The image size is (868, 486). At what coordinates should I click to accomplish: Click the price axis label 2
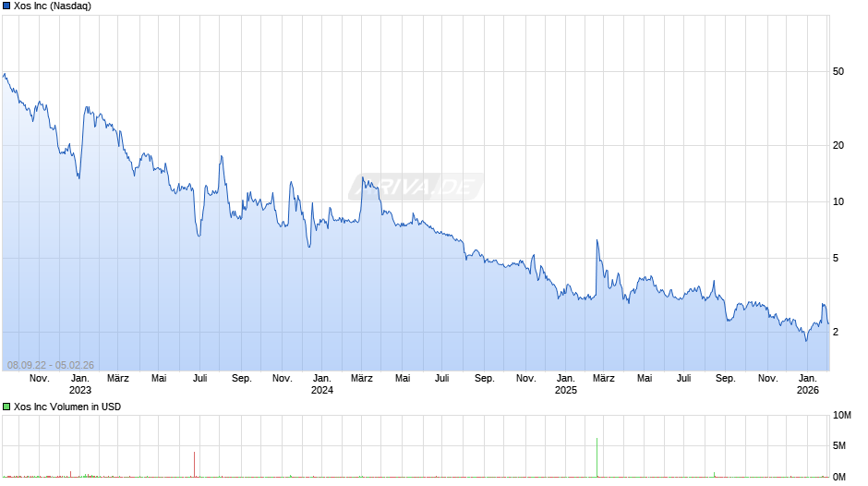coord(836,332)
